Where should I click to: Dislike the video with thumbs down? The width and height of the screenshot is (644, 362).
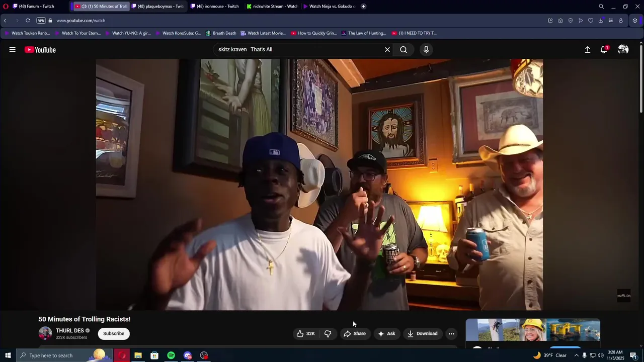[328, 334]
